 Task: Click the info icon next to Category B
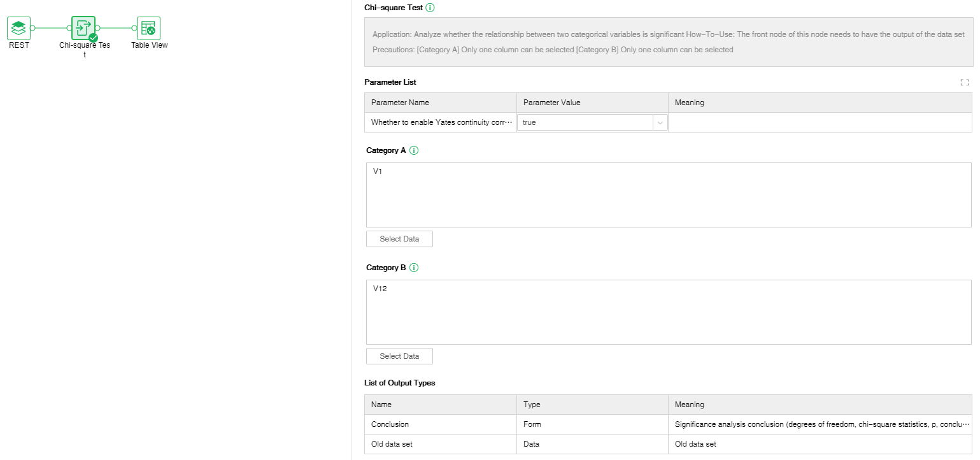(414, 268)
